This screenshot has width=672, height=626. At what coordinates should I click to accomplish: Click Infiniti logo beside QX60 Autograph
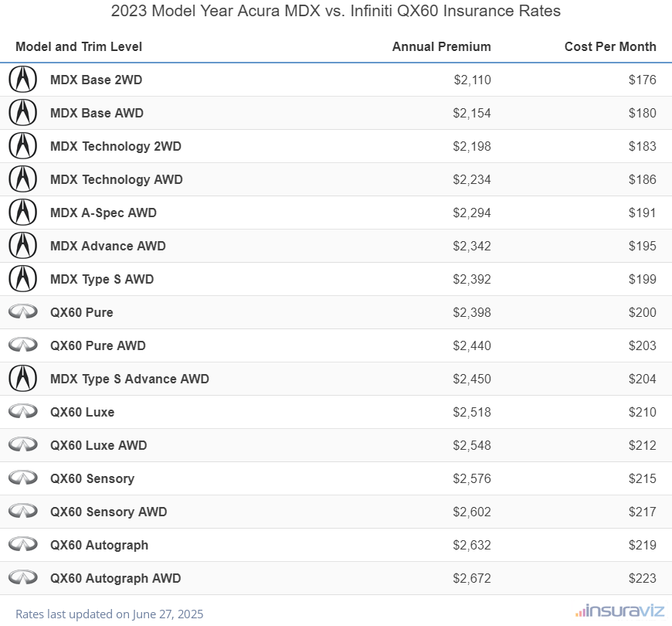[x=23, y=544]
